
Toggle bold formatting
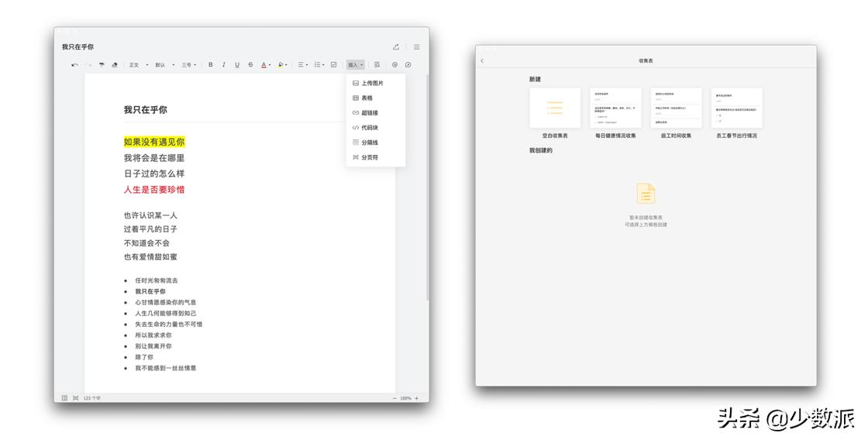[210, 65]
